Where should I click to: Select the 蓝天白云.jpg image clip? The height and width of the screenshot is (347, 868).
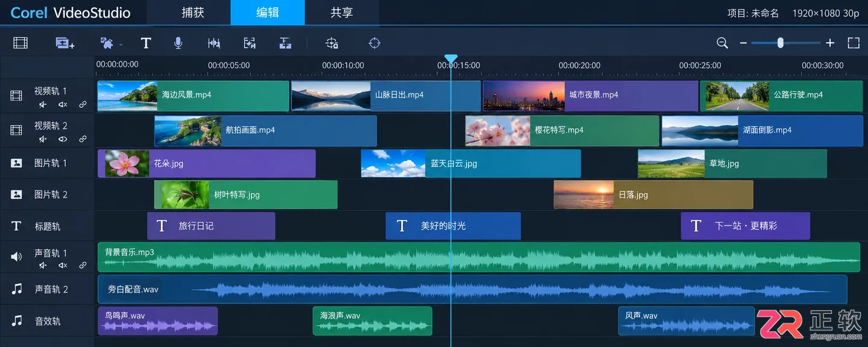pyautogui.click(x=471, y=163)
